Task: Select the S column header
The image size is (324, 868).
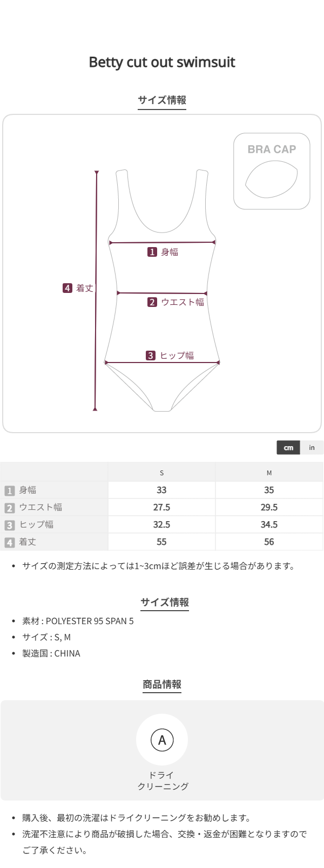Action: coord(161,473)
